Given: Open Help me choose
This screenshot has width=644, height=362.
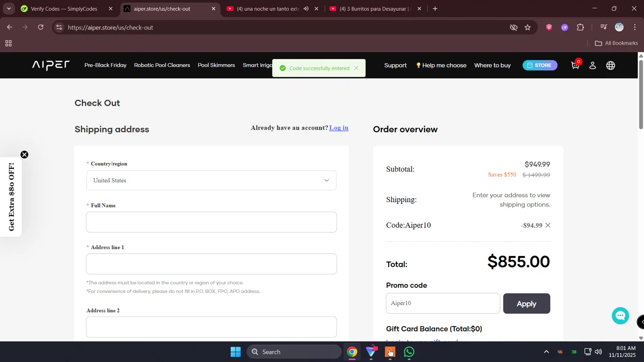Looking at the screenshot, I should coord(441,65).
